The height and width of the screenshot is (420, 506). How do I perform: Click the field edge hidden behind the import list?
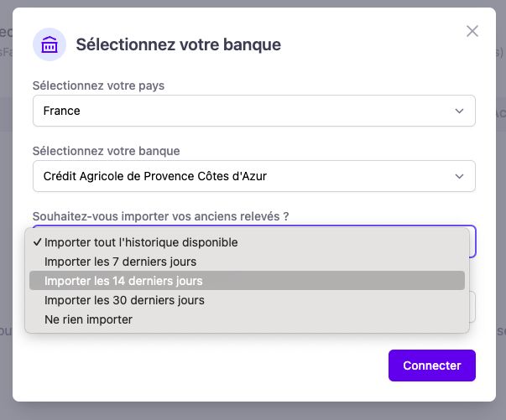(x=472, y=307)
